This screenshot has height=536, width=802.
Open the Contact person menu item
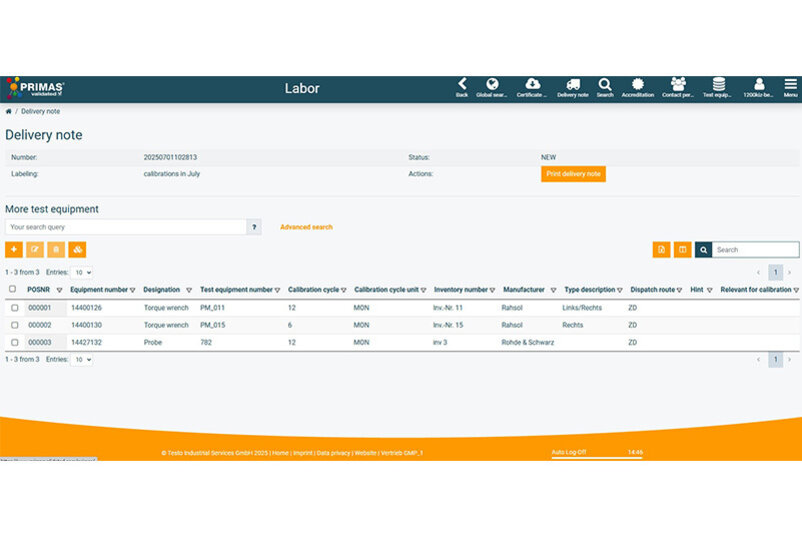(x=678, y=85)
